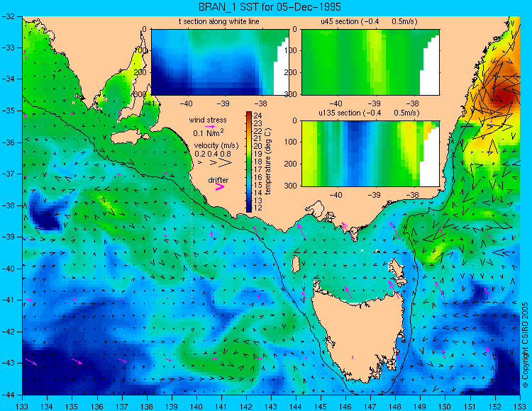Click the 12 value on the color bar
Viewport: 532px width, 411px height.
(x=258, y=208)
